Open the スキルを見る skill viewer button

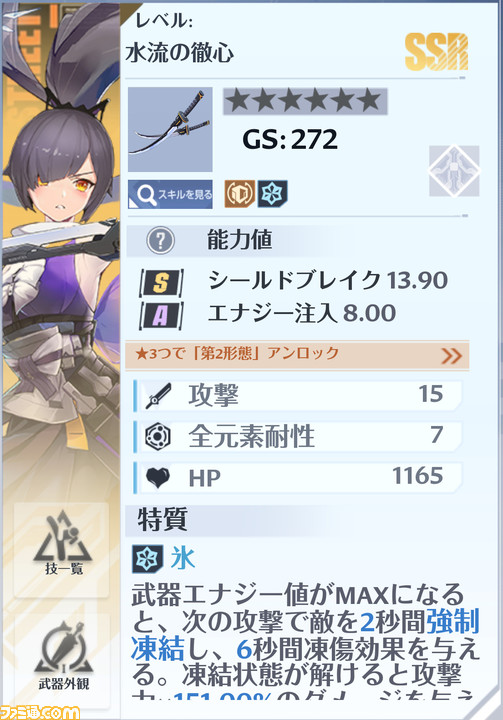[x=170, y=194]
